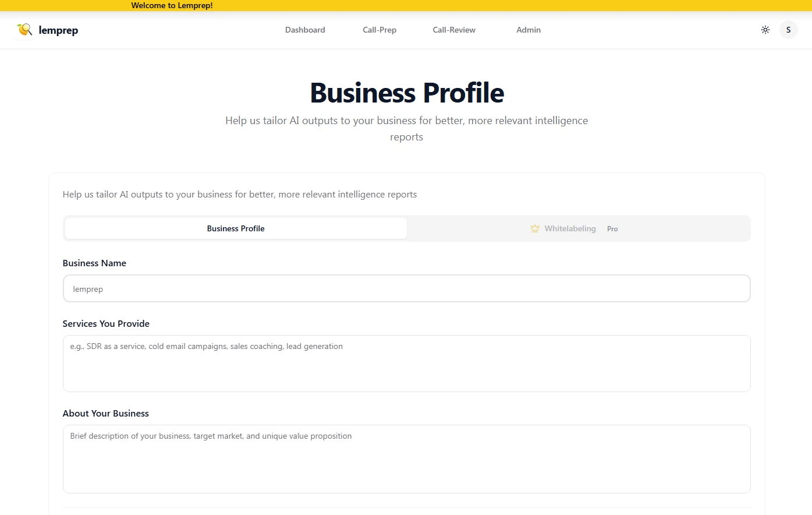
Task: Switch to the Whitelabeling tab
Action: 570,228
